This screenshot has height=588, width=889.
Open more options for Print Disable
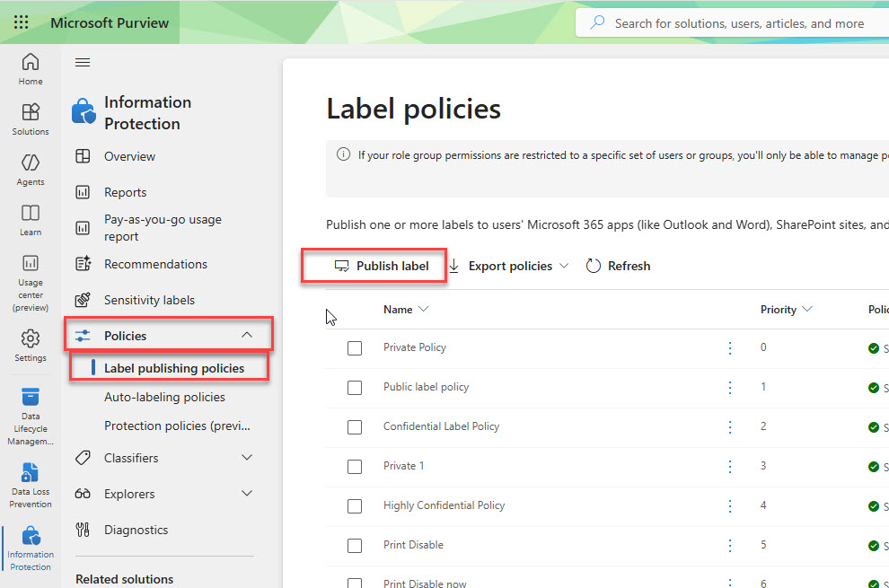730,546
